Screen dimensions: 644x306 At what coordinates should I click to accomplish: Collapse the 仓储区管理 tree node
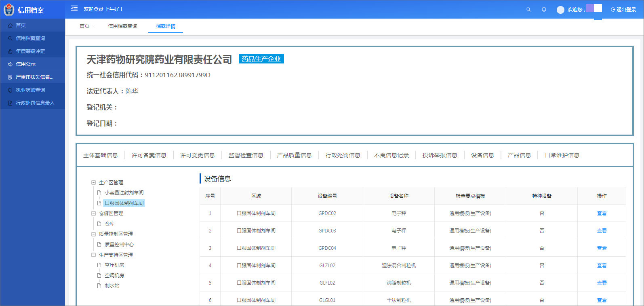pos(93,213)
